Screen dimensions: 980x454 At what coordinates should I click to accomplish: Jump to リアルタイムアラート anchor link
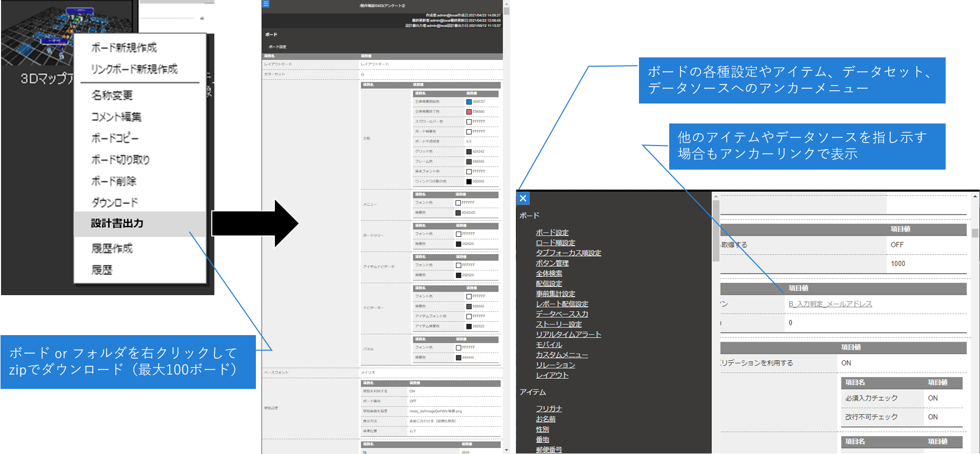568,335
